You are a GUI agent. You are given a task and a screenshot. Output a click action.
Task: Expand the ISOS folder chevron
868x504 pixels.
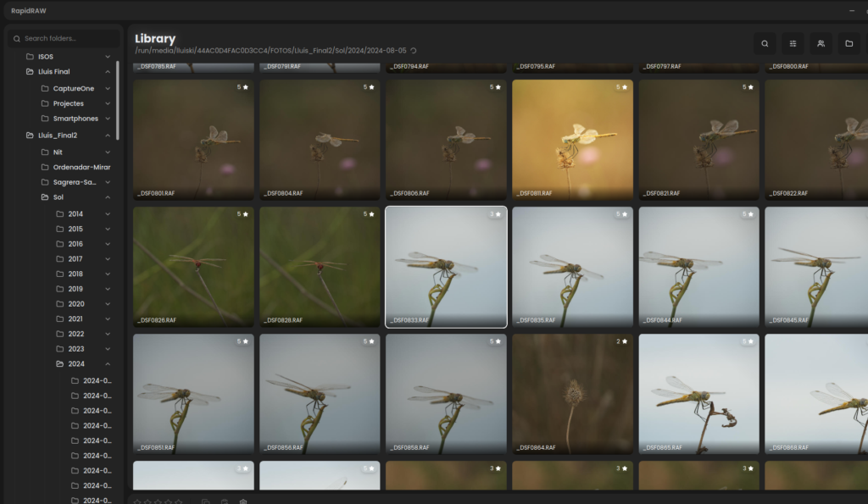pos(108,57)
